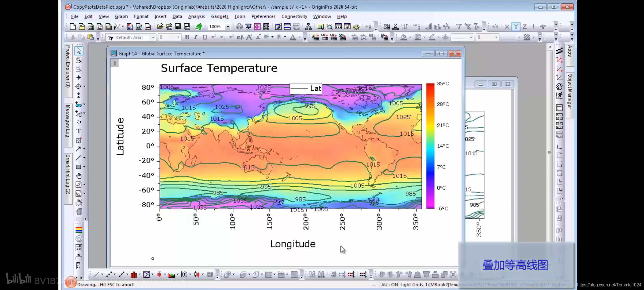Screen dimensions: 644x290
Task: Toggle Underline text formatting
Action: pos(205,37)
